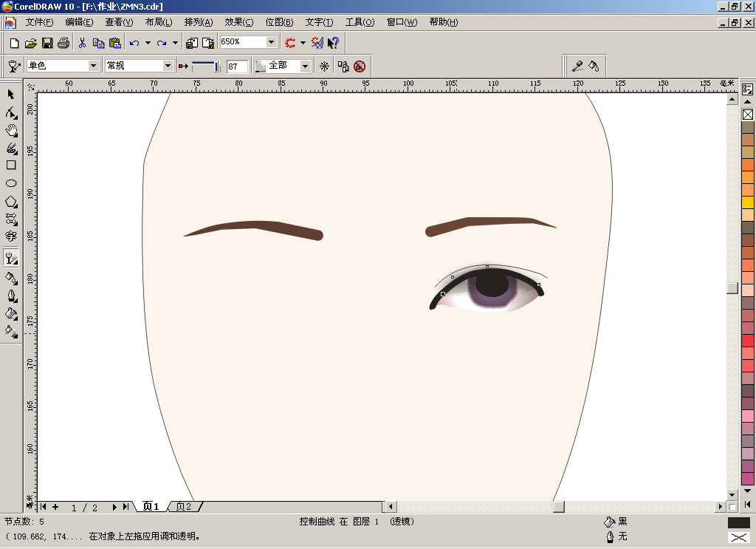Select the Text tool

tap(10, 236)
